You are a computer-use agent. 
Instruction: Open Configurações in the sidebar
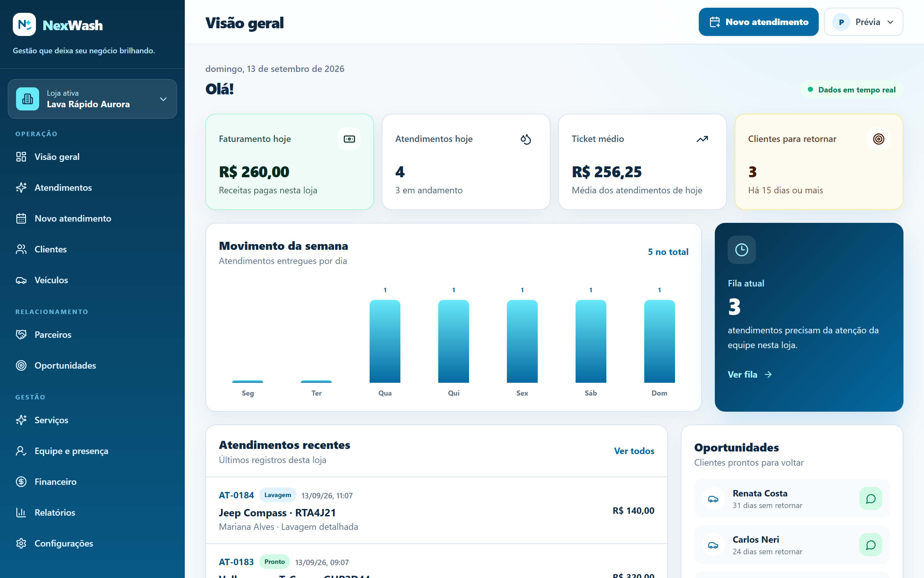(92, 544)
